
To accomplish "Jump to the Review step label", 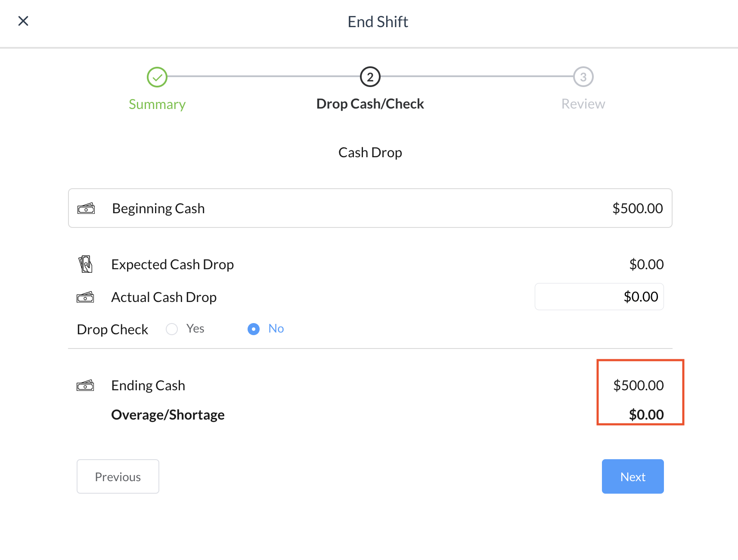I will pyautogui.click(x=583, y=104).
